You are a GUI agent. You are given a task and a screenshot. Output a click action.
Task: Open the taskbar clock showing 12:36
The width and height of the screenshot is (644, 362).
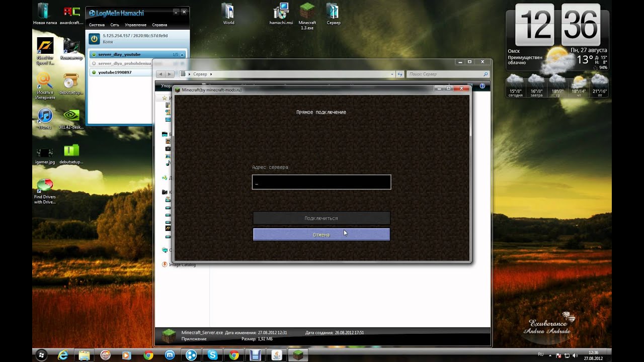tap(594, 355)
